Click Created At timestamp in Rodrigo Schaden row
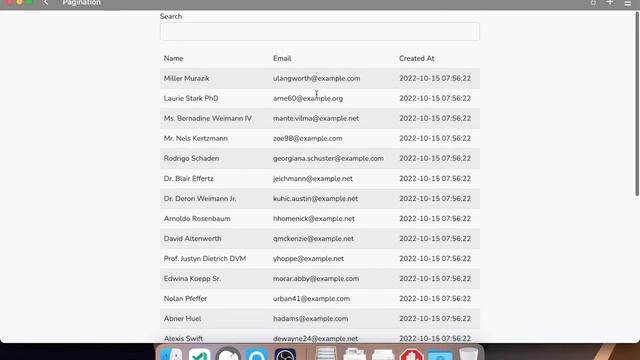640x360 pixels. tap(435, 158)
